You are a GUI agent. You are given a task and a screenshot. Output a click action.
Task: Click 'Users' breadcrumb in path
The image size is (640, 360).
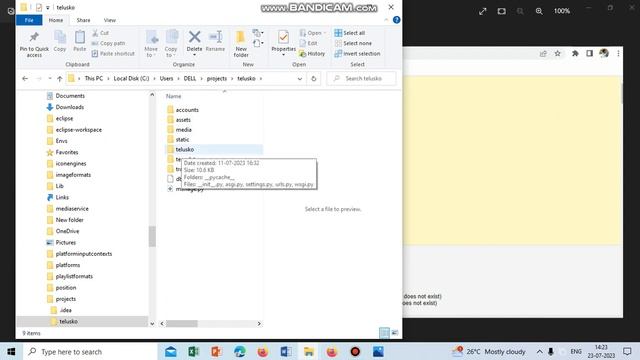pyautogui.click(x=166, y=78)
